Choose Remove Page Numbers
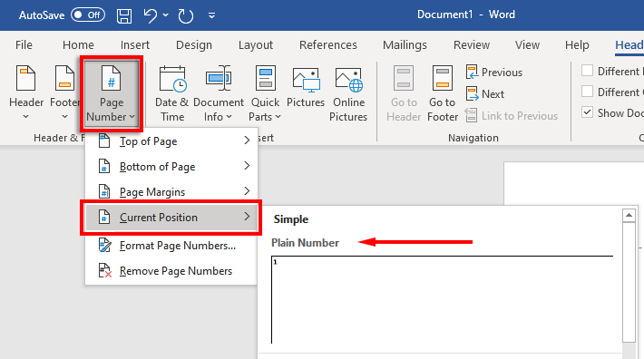 point(171,271)
